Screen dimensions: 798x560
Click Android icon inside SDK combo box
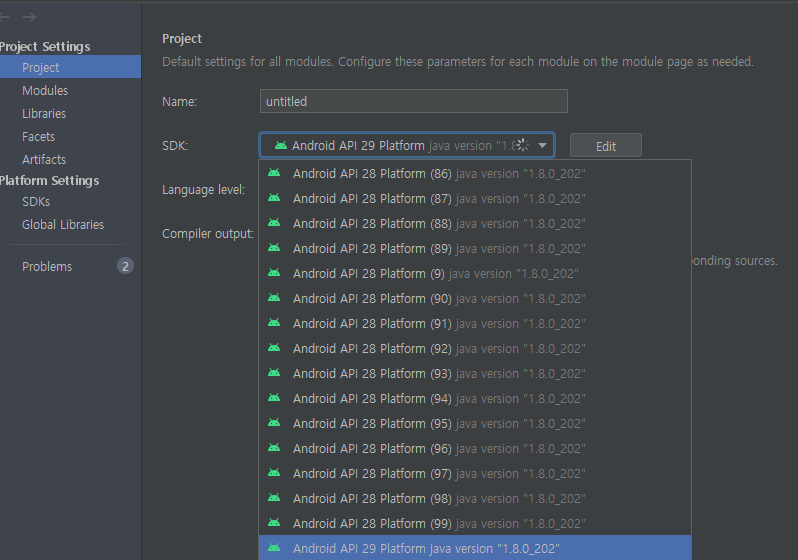[280, 145]
